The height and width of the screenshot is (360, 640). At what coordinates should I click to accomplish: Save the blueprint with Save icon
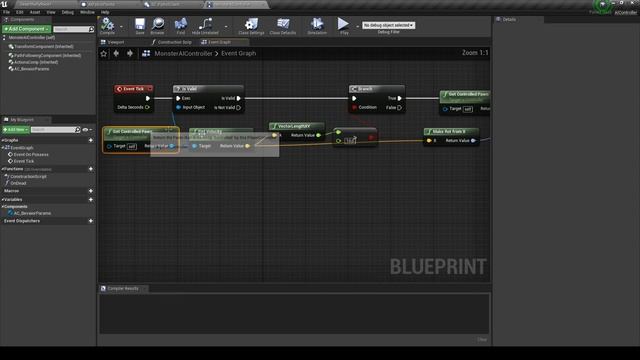[140, 25]
